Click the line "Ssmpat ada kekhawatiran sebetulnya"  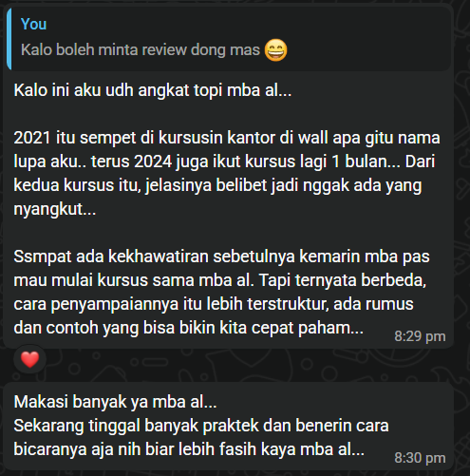pos(221,257)
